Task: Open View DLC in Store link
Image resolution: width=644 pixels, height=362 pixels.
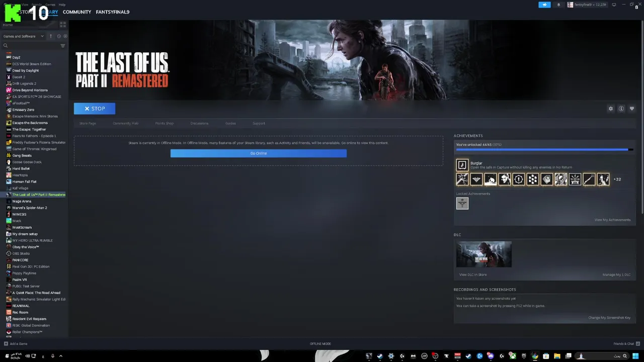Action: [x=473, y=275]
